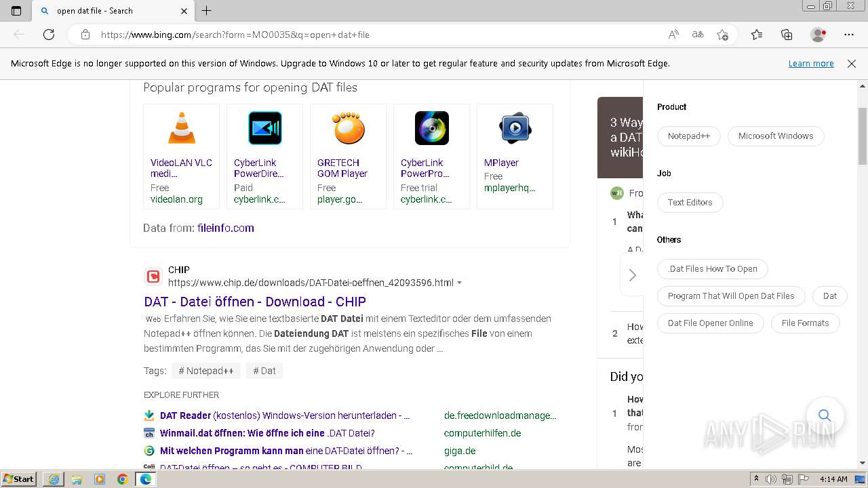
Task: Click the # Notepad++ tag
Action: tap(206, 371)
